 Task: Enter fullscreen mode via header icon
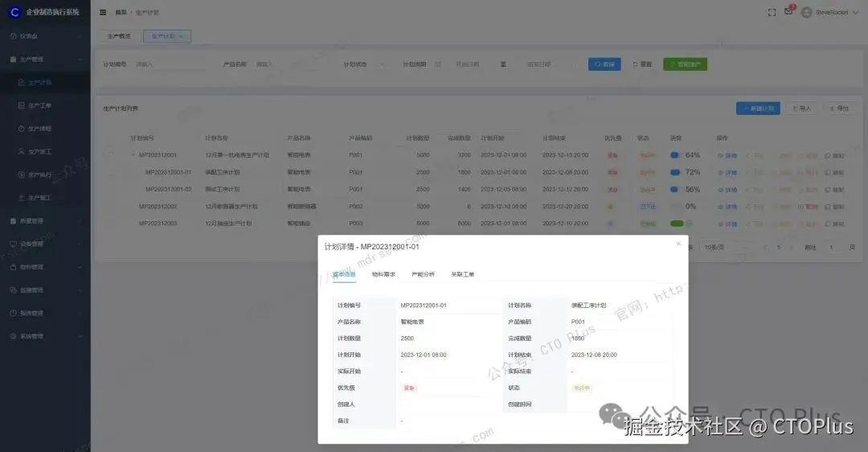[772, 12]
